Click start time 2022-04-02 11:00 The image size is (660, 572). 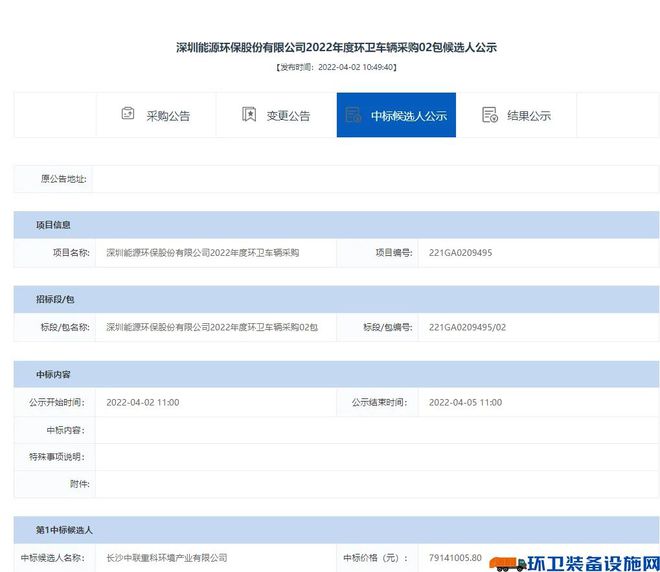[x=143, y=402]
